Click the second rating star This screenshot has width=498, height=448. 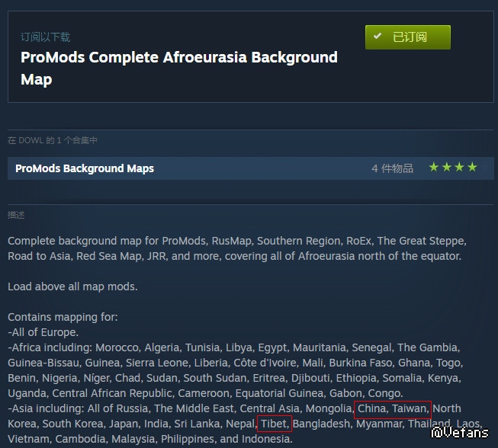447,167
